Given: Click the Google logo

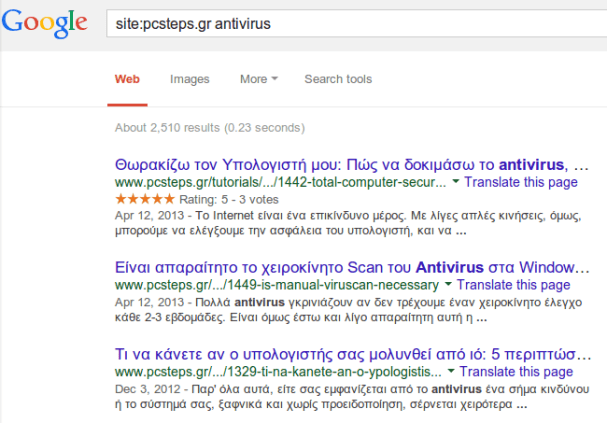Looking at the screenshot, I should tap(45, 23).
